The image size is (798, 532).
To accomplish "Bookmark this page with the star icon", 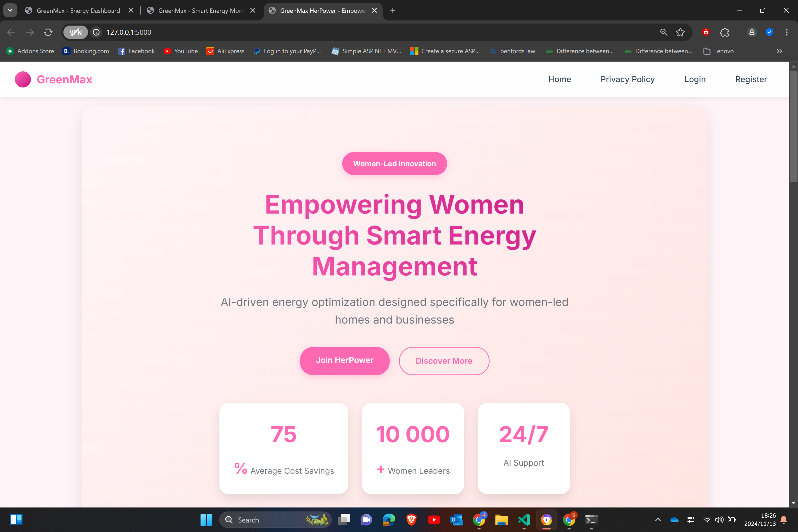I will [680, 32].
